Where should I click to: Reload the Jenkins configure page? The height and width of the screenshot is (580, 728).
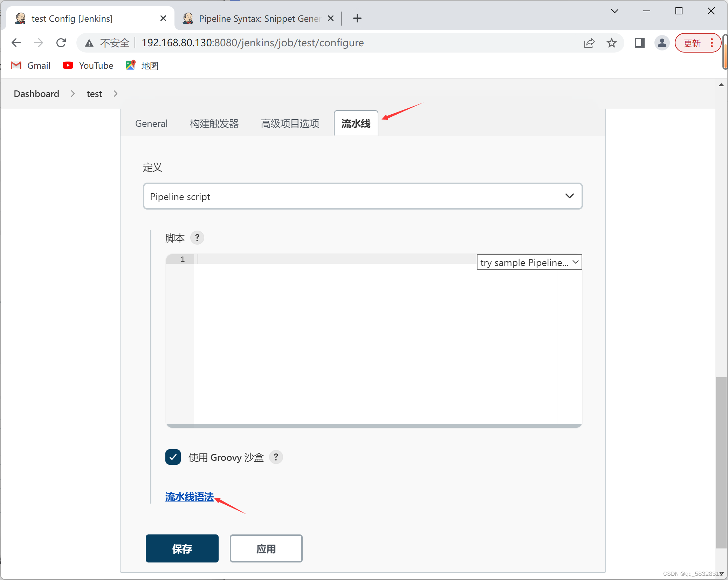point(61,43)
